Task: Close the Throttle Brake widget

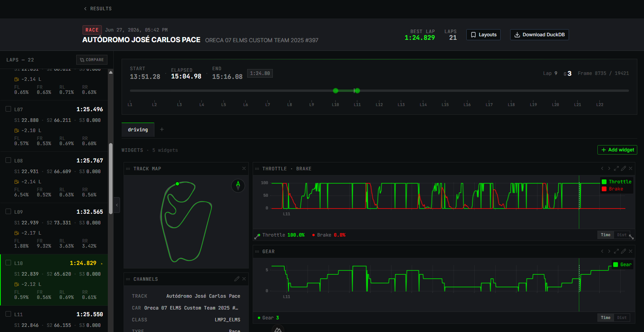Action: click(x=631, y=168)
